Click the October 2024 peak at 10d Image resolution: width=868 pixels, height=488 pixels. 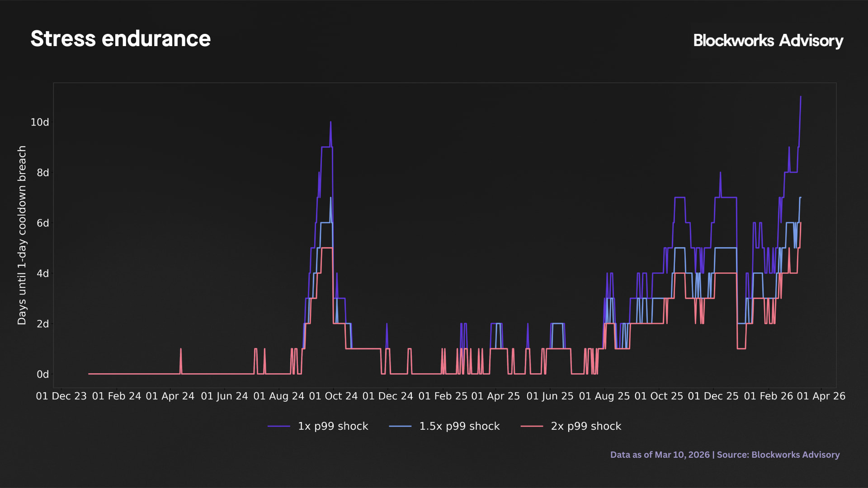(x=330, y=122)
